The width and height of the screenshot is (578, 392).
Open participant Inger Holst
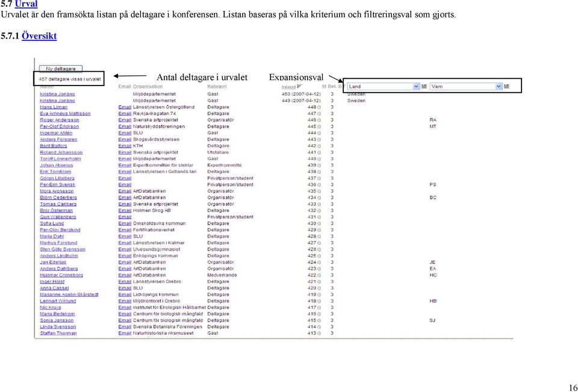(x=52, y=282)
